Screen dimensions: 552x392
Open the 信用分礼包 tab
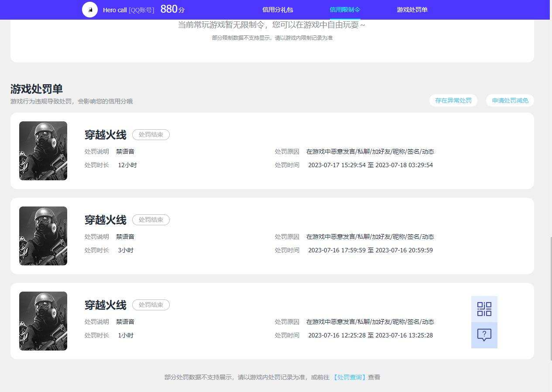[x=278, y=10]
